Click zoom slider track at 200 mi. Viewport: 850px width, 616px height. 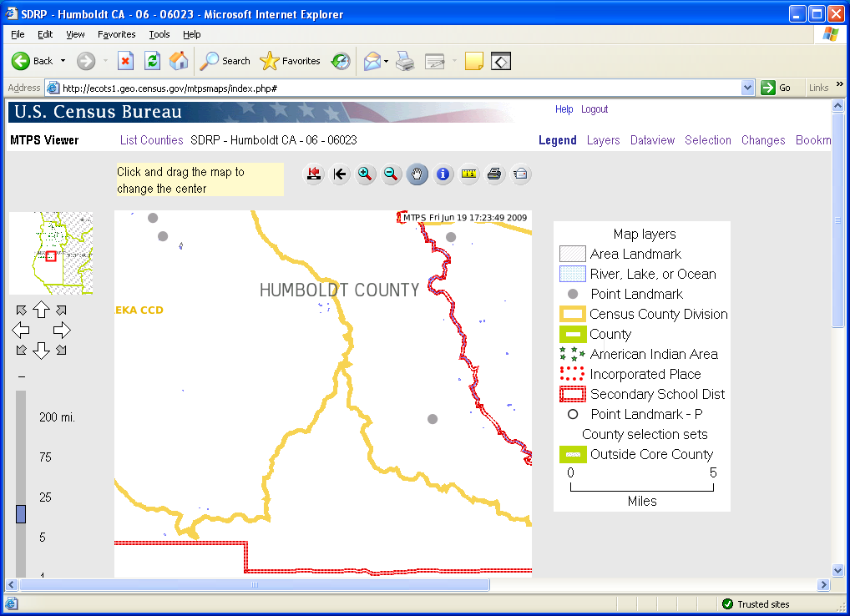point(21,417)
